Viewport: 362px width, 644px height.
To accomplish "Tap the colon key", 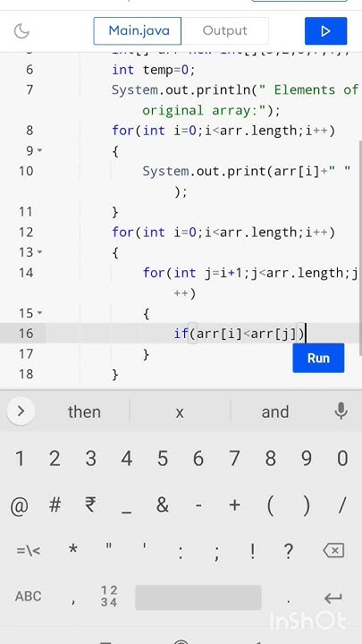I will coord(181,552).
